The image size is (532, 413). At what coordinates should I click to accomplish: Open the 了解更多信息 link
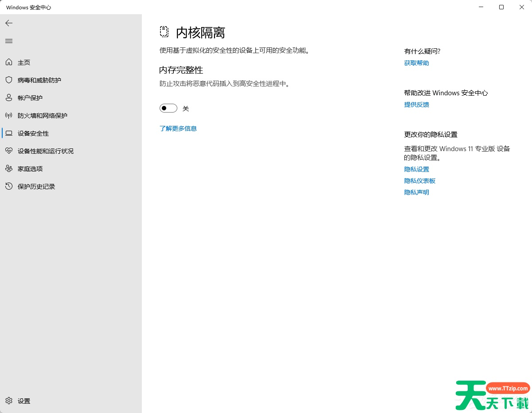(x=178, y=129)
